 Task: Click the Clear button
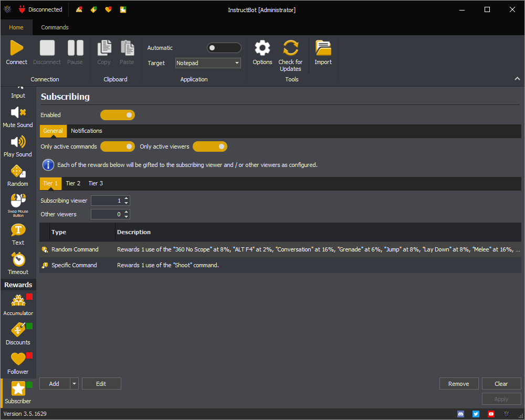click(501, 384)
